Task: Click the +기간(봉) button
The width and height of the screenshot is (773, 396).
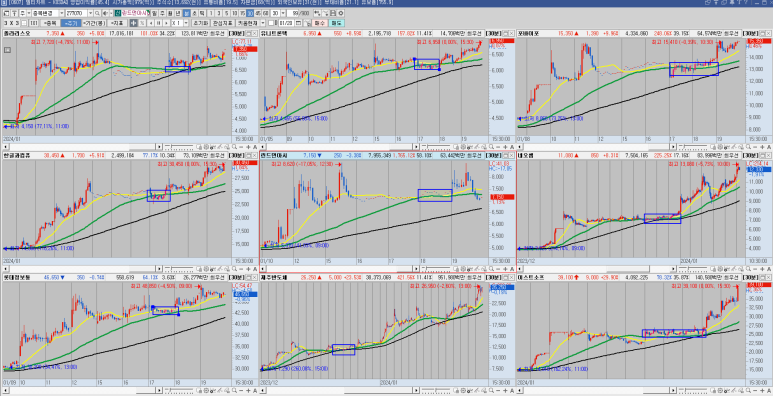Action: click(94, 23)
